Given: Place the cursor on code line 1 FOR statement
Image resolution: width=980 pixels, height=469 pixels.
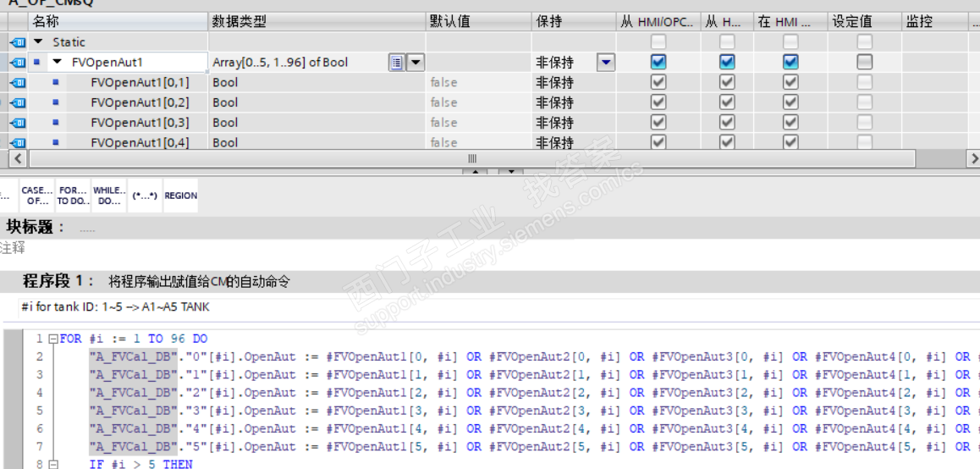Looking at the screenshot, I should [x=134, y=339].
